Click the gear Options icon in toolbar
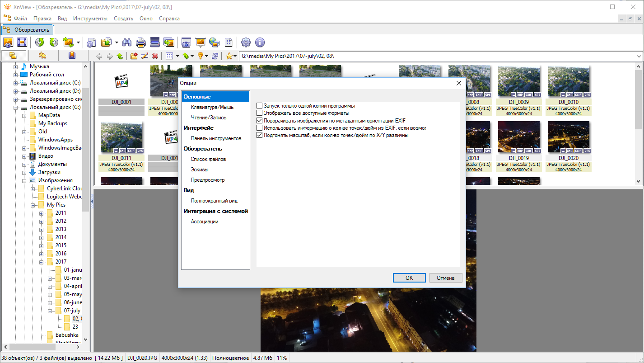 [246, 42]
